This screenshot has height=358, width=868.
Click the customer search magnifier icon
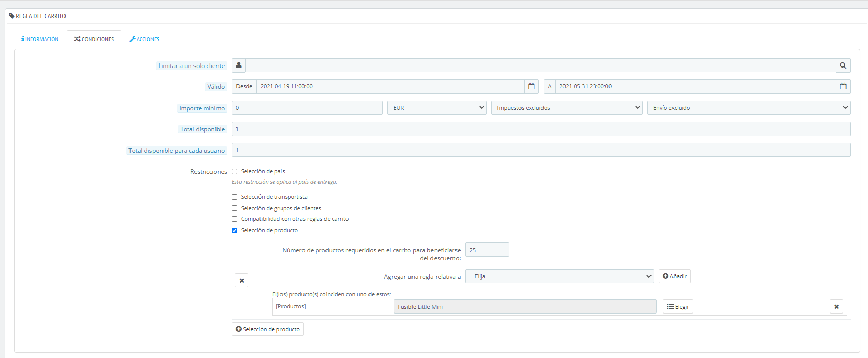pos(843,65)
